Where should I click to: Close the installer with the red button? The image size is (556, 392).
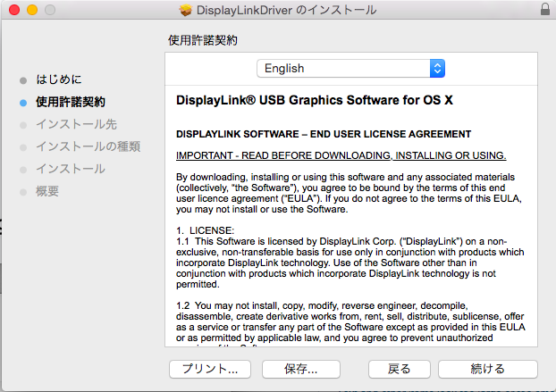(x=14, y=10)
